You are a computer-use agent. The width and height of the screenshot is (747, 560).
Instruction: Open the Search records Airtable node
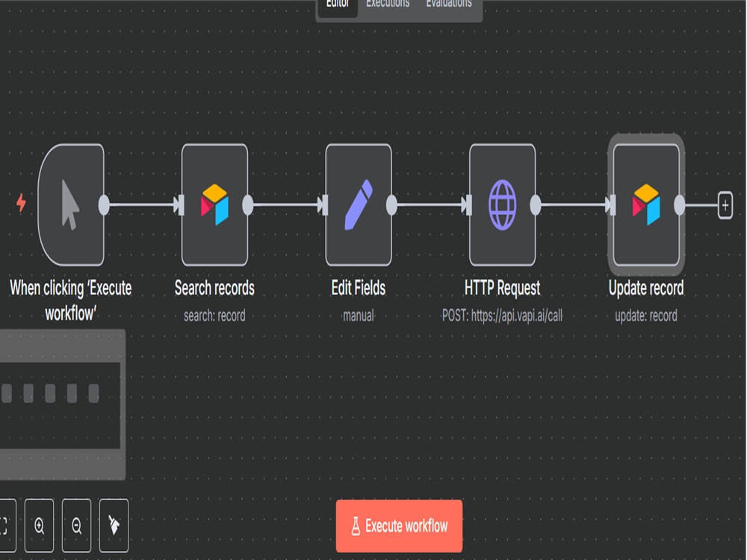tap(215, 205)
